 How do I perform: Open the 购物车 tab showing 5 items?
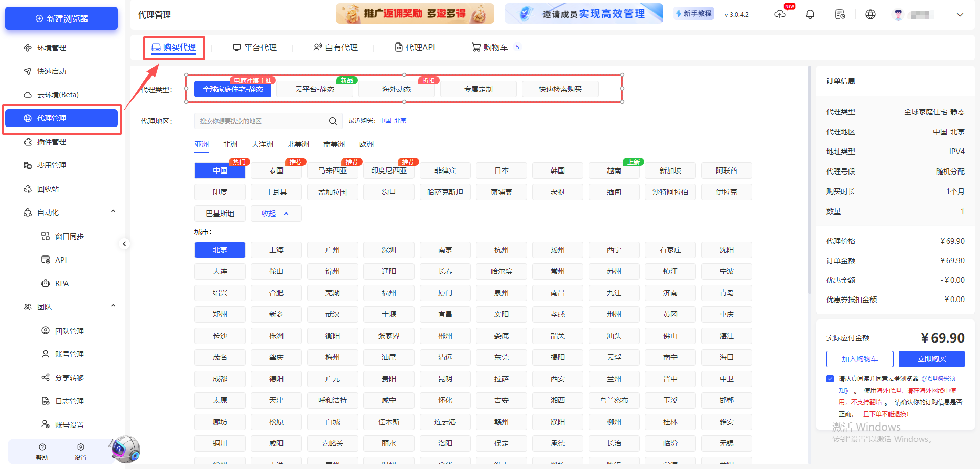tap(493, 47)
